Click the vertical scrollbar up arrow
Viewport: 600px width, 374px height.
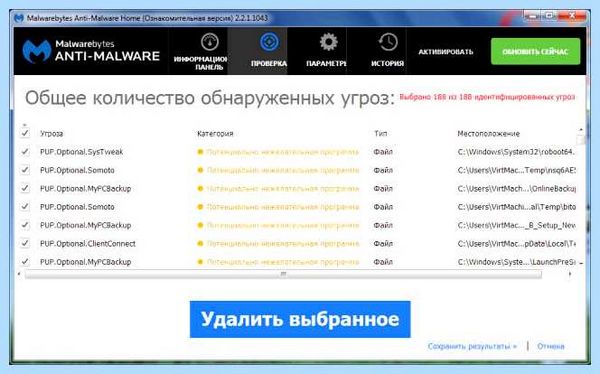point(581,130)
